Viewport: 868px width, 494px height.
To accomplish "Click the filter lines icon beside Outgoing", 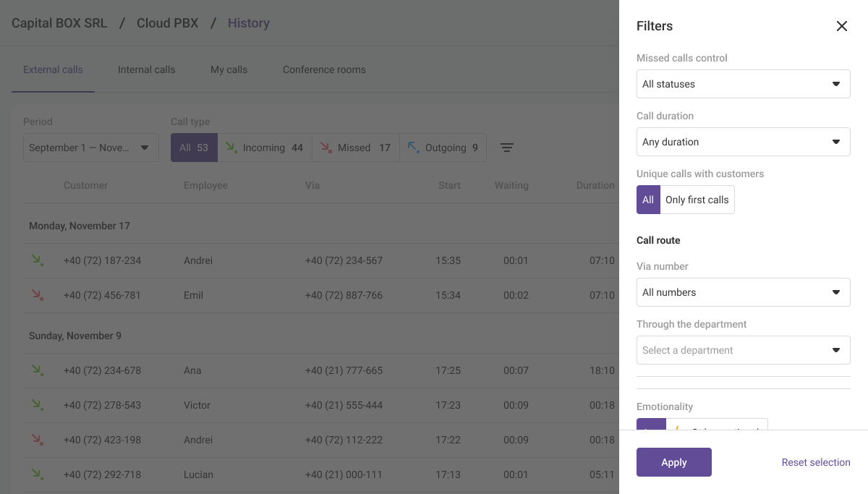I will [507, 148].
